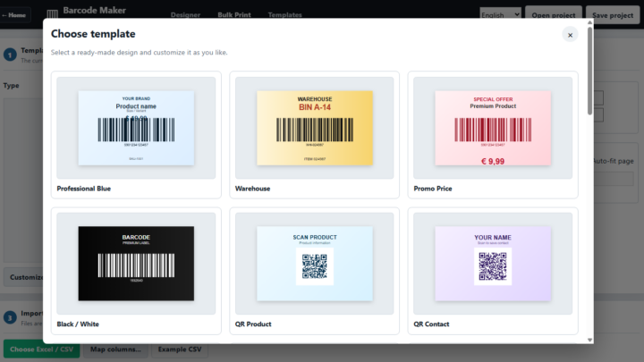Image resolution: width=644 pixels, height=362 pixels.
Task: Click the Open project button
Action: pyautogui.click(x=554, y=15)
